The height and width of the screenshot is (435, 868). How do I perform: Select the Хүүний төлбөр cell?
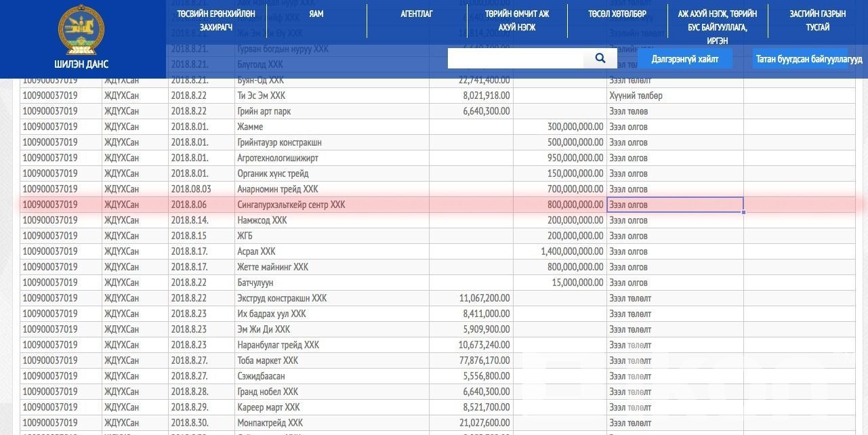tap(636, 96)
